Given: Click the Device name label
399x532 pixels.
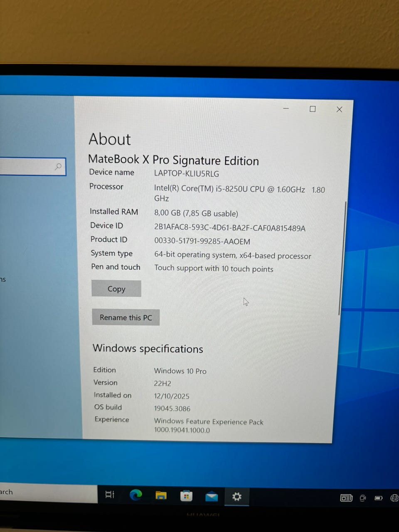Looking at the screenshot, I should pos(111,172).
